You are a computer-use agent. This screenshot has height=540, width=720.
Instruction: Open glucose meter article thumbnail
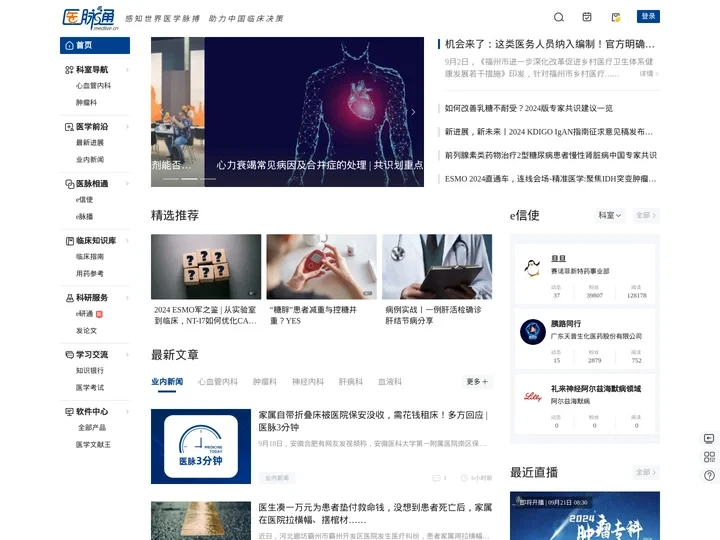[321, 267]
